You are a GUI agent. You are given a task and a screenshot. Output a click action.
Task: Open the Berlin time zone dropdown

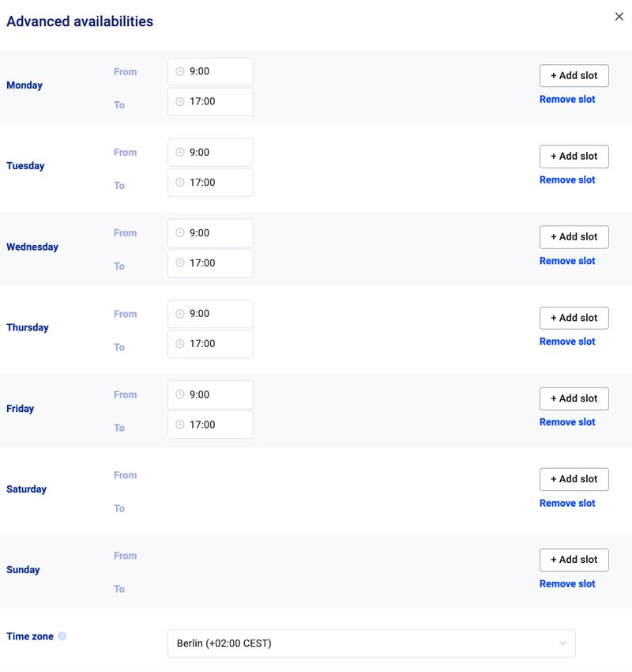pos(371,643)
